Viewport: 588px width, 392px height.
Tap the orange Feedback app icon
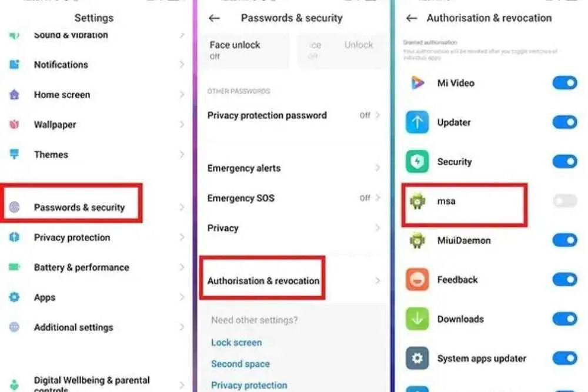click(x=417, y=280)
